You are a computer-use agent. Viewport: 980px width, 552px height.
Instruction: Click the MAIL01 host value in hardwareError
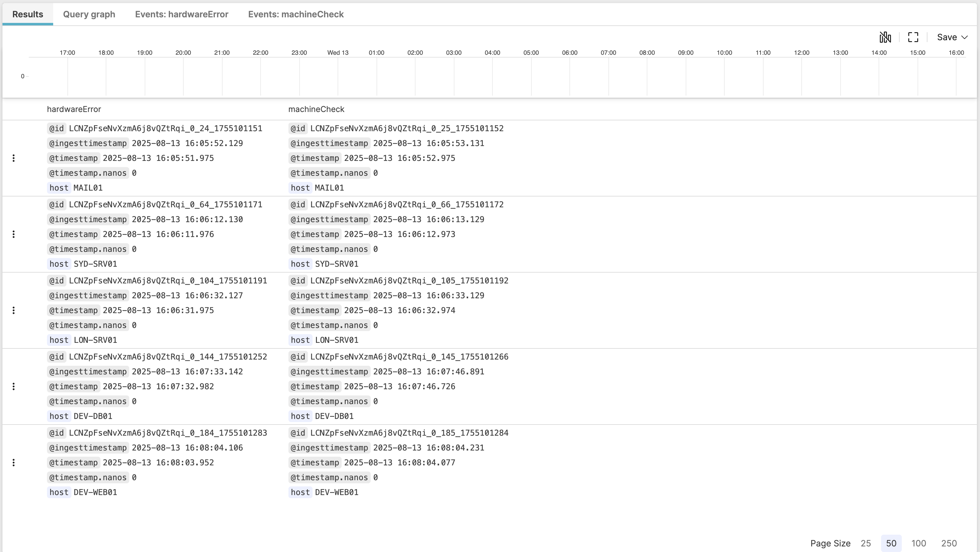click(88, 188)
